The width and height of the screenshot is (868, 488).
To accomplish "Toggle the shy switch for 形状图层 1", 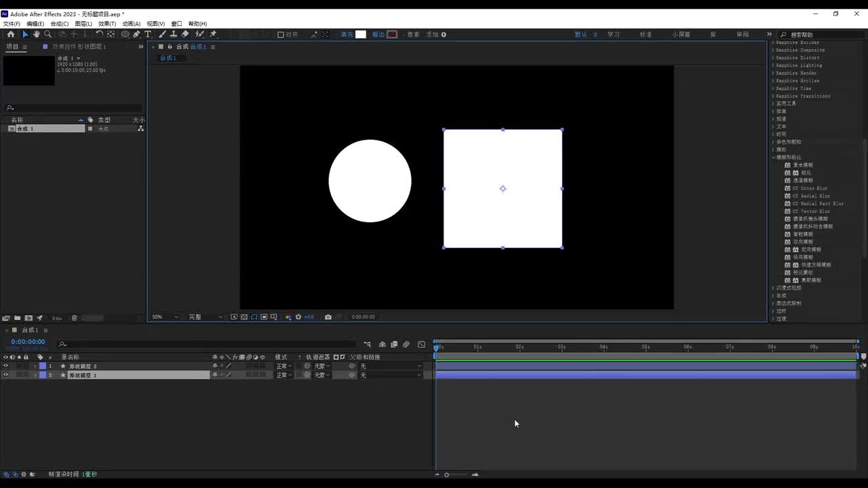I will (215, 375).
